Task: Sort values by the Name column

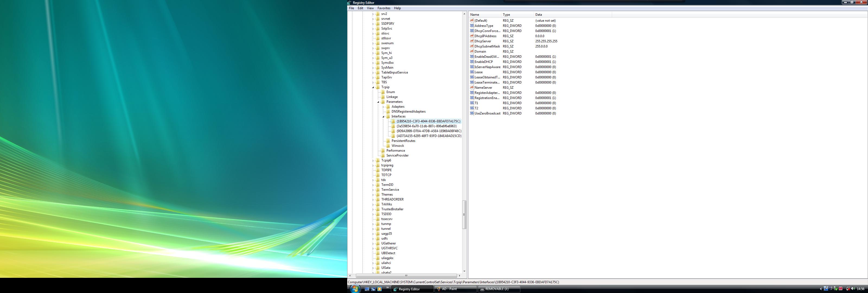Action: pos(485,14)
